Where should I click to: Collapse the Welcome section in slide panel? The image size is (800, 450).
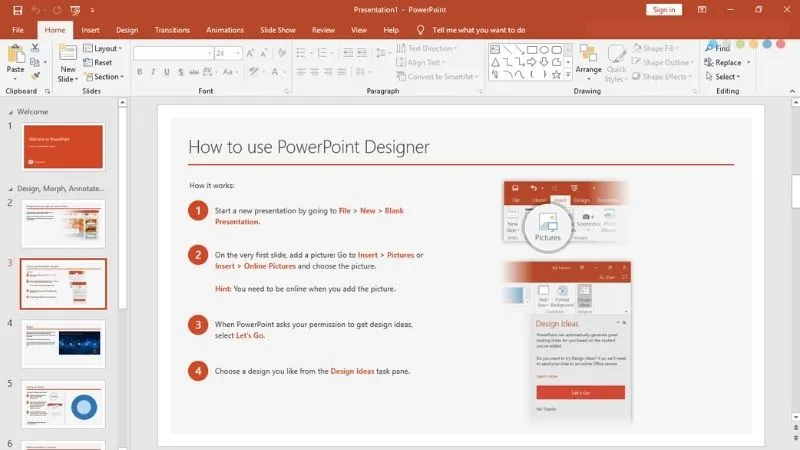10,112
